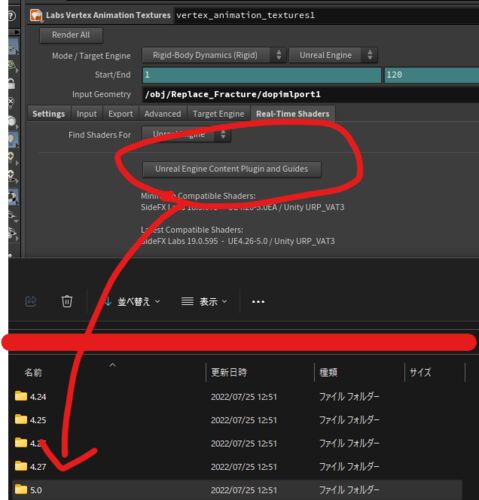Click the Render All button
The image size is (479, 500).
pos(71,35)
